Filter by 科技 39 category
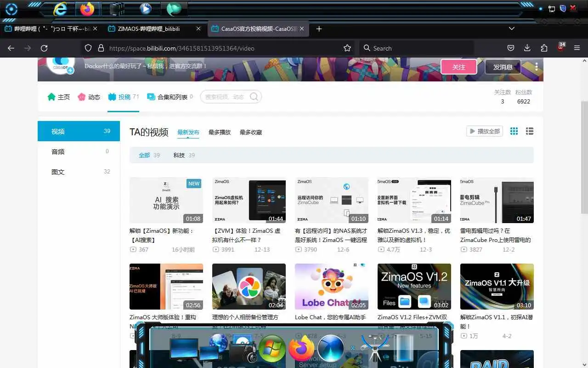Viewport: 588px width, 368px height. pos(184,155)
